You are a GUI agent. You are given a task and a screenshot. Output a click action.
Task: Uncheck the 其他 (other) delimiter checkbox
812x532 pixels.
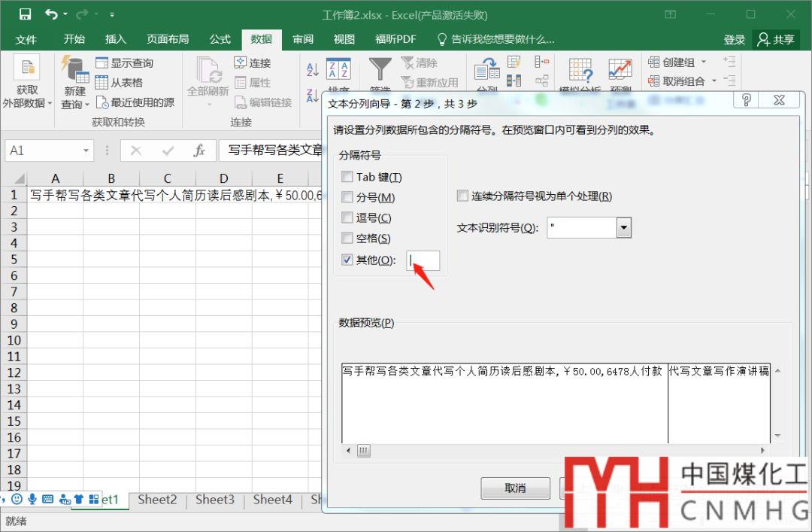click(347, 260)
